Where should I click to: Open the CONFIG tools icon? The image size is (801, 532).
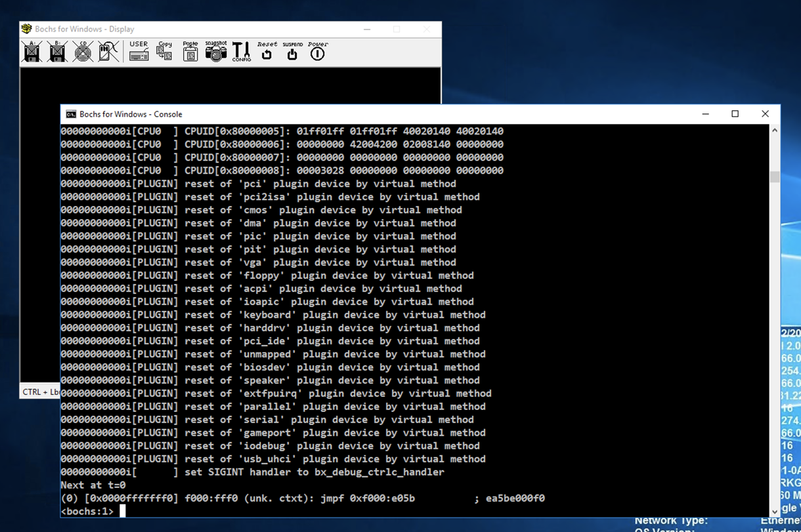242,51
